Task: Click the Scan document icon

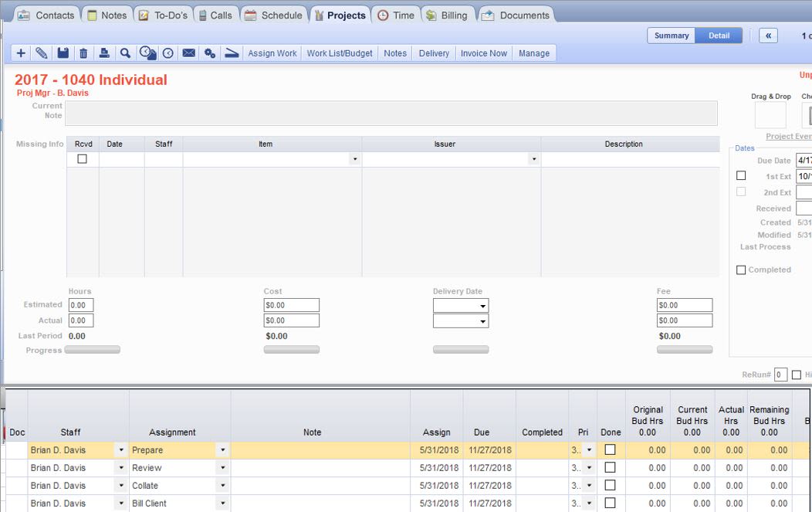Action: tap(231, 53)
